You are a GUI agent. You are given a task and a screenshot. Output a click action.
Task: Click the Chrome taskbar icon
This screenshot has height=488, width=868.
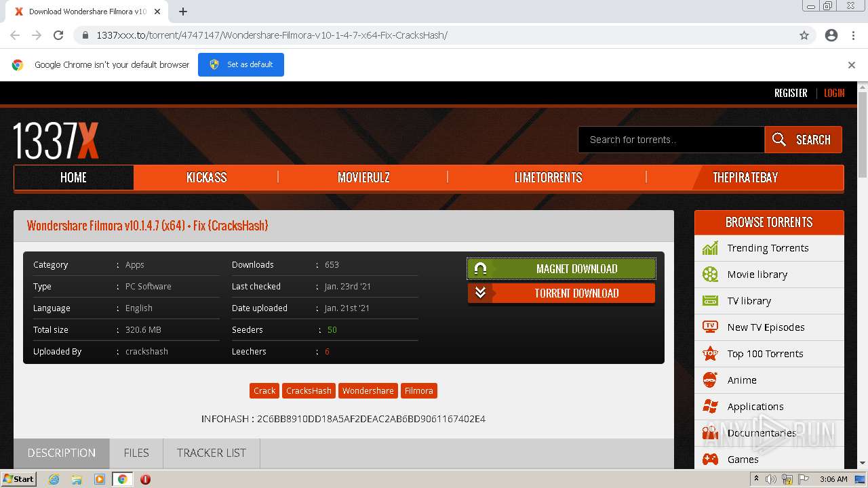tap(122, 479)
